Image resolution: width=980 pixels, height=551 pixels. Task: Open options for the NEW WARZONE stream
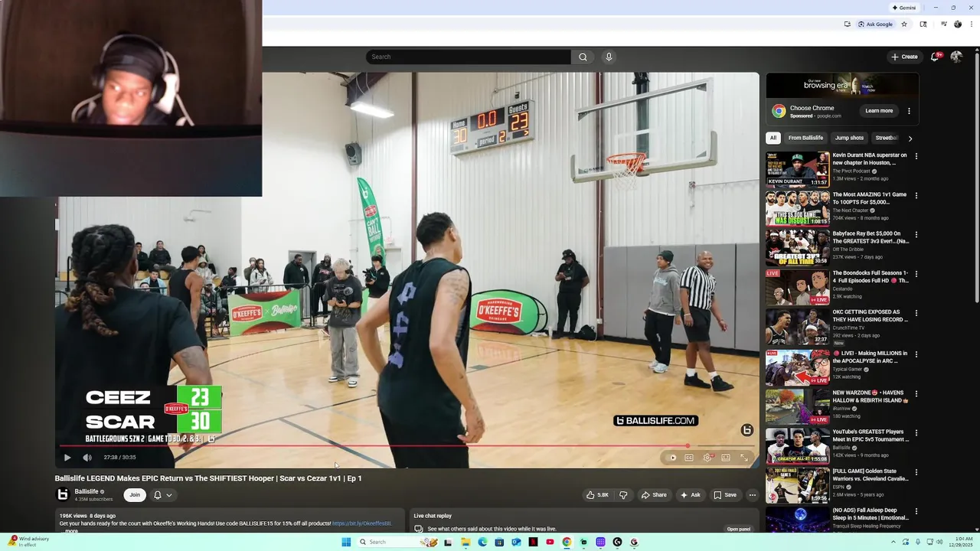coord(916,393)
